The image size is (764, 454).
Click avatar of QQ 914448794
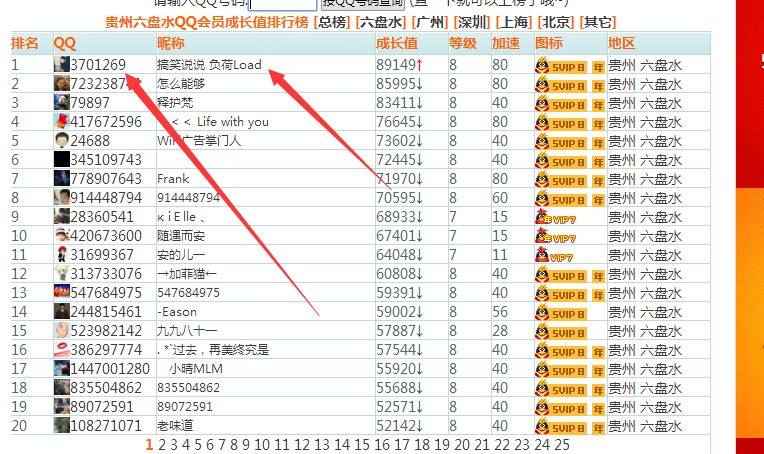coord(61,197)
